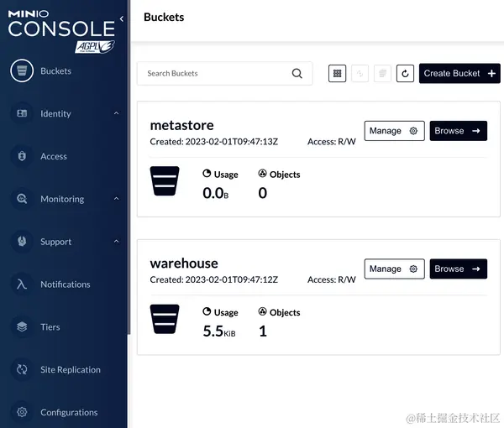Click the warehouse bucket name
Image resolution: width=504 pixels, height=428 pixels.
tap(184, 264)
